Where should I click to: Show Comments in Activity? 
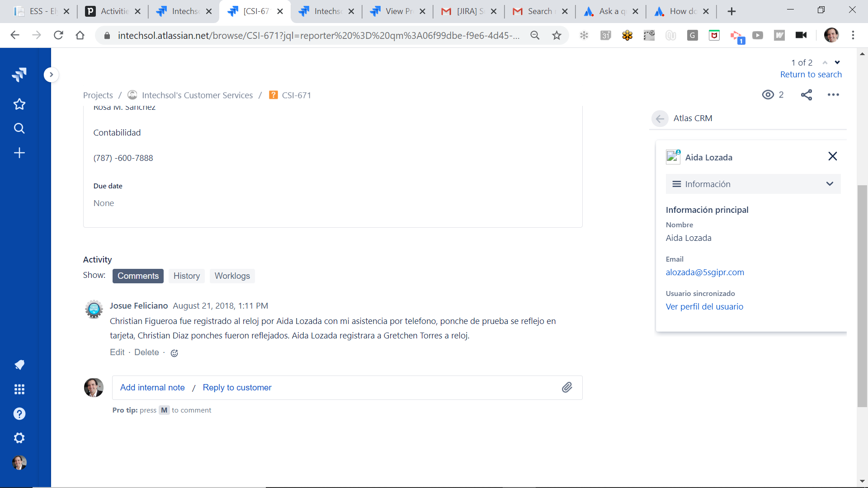tap(138, 276)
